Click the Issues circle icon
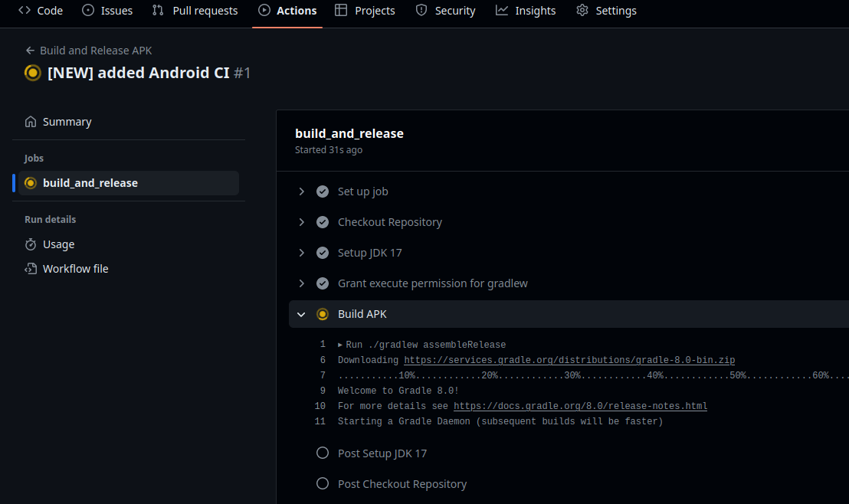 point(87,10)
